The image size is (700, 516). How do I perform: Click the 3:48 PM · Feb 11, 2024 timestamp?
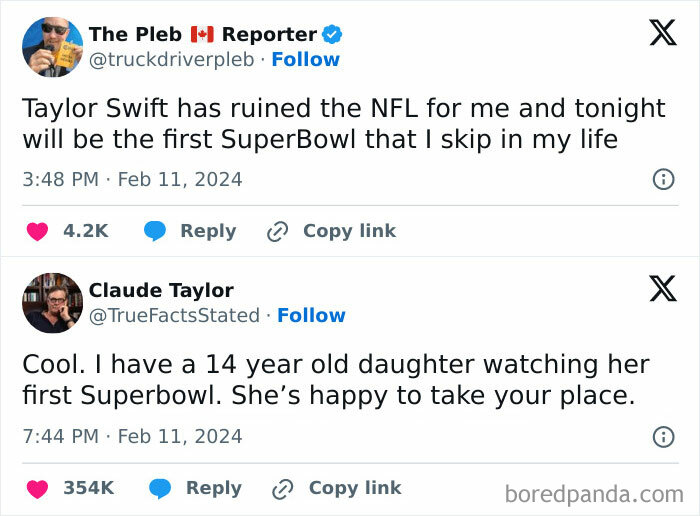(x=132, y=180)
